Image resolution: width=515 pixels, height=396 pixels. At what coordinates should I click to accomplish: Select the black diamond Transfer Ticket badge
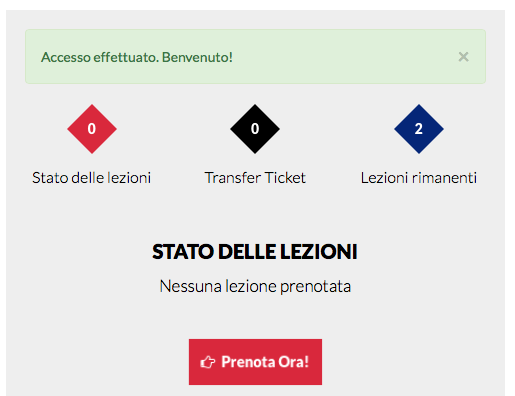coord(255,129)
